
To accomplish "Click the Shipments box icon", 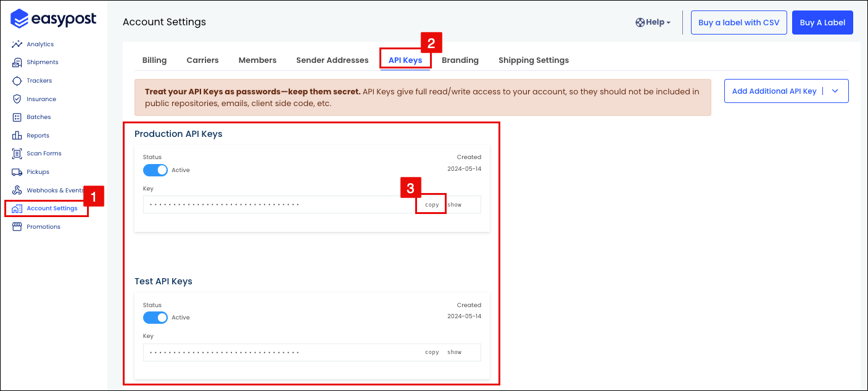I will pyautogui.click(x=17, y=62).
